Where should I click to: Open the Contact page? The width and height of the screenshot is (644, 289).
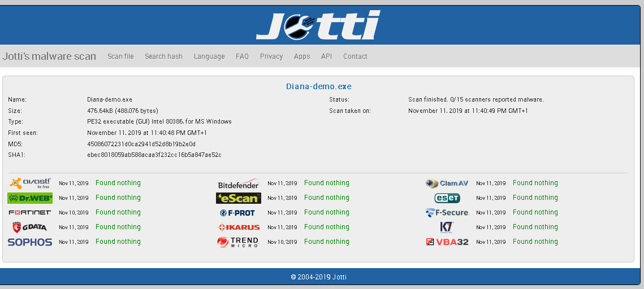[x=355, y=56]
